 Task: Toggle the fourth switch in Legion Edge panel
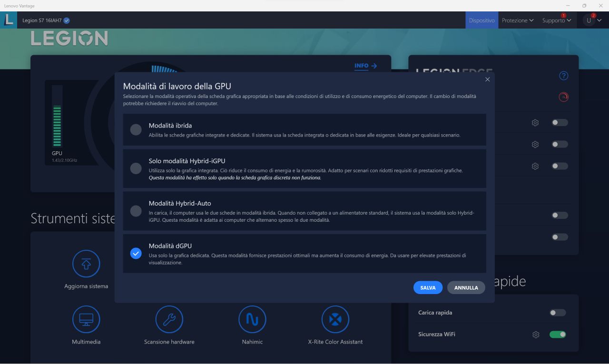click(560, 215)
